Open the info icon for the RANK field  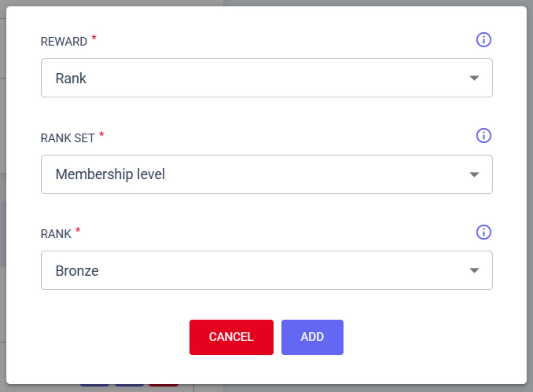483,232
